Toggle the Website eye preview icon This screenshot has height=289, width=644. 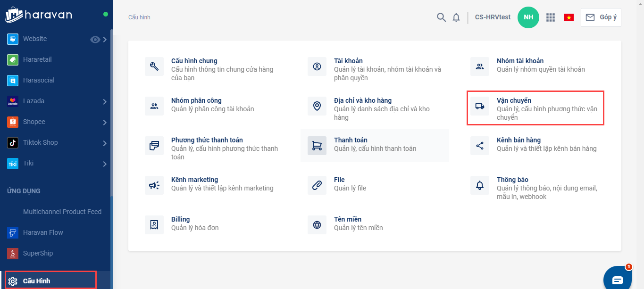tap(95, 40)
